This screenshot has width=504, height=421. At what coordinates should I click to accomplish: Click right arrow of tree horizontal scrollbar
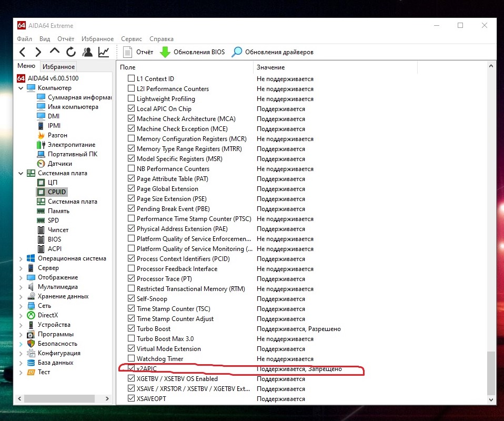click(x=107, y=398)
